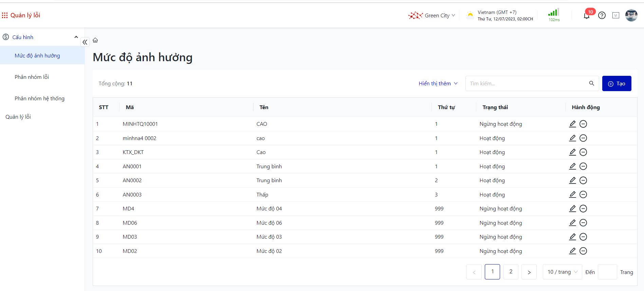Select Phân nhóm lỗi in the sidebar
The width and height of the screenshot is (644, 291).
pyautogui.click(x=32, y=77)
